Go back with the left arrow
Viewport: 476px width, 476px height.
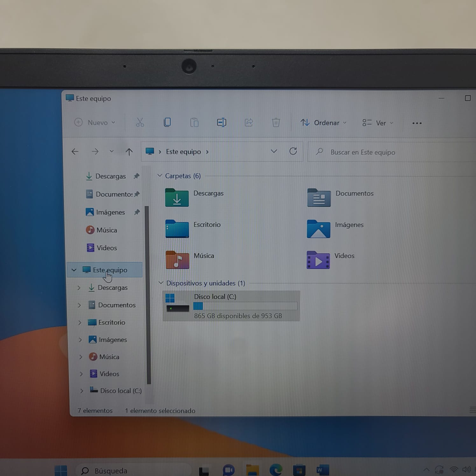75,152
